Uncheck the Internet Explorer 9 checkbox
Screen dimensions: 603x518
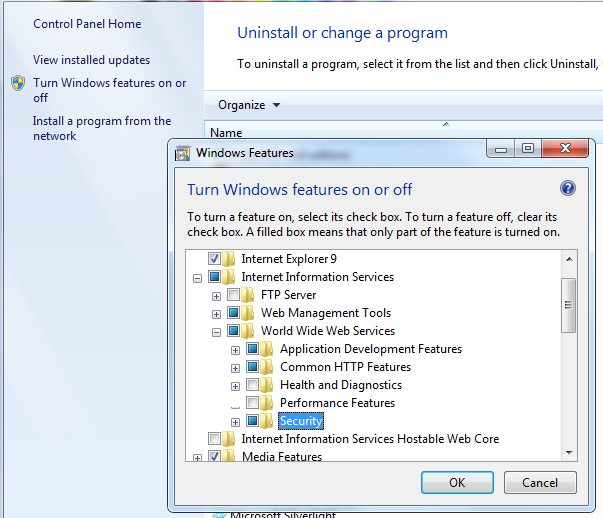[214, 259]
